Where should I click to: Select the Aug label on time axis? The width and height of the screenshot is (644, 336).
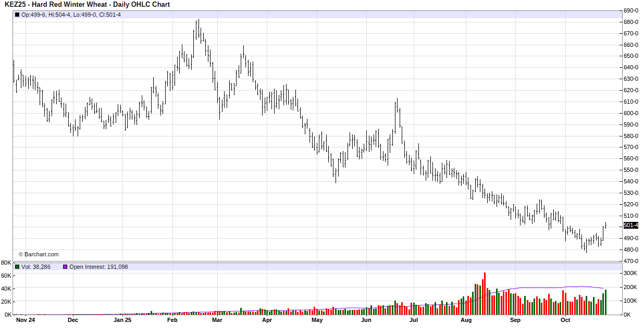(x=466, y=320)
